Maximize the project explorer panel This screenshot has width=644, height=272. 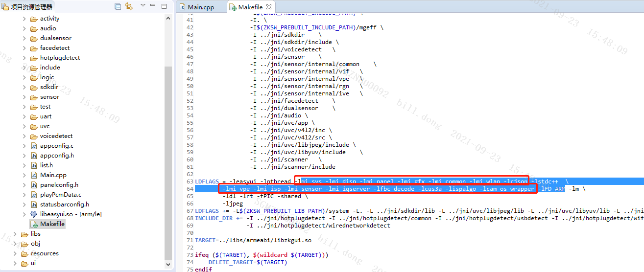tap(165, 6)
